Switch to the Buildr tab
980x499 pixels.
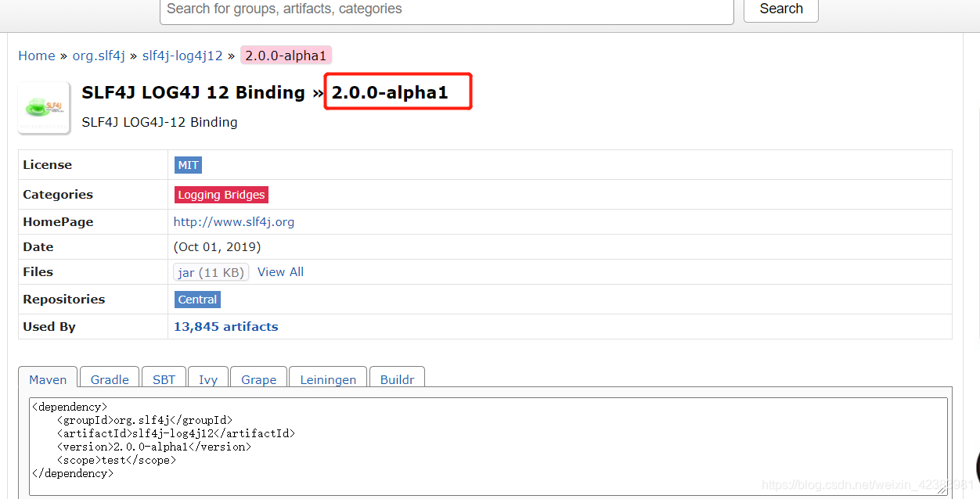point(397,379)
